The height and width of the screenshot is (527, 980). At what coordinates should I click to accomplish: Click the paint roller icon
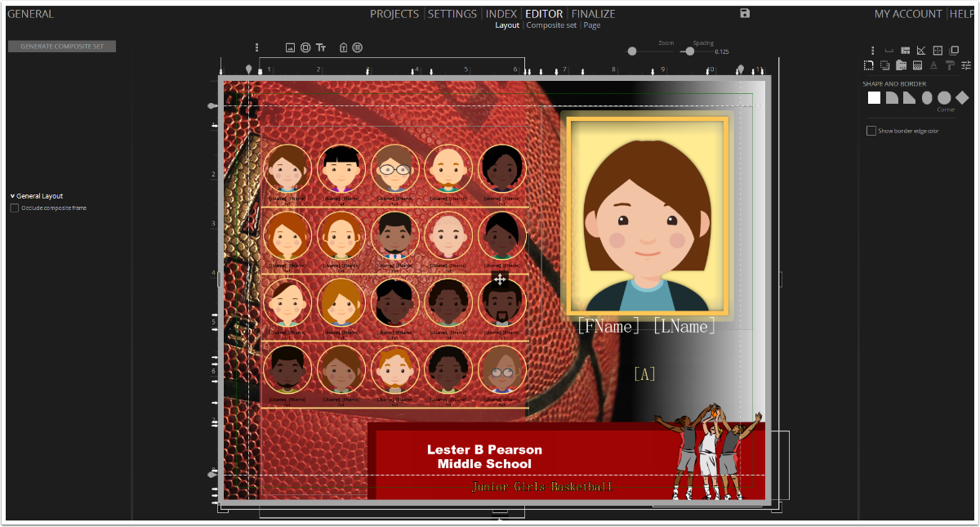(x=950, y=65)
